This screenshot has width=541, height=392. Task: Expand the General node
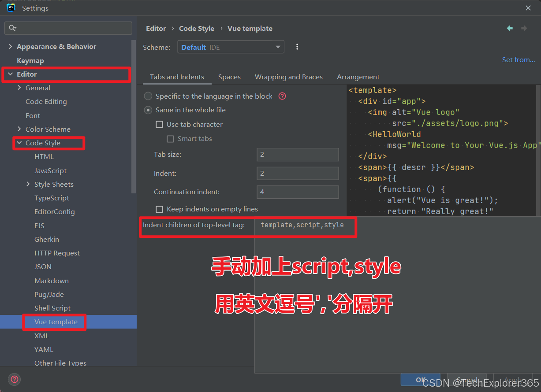[19, 88]
